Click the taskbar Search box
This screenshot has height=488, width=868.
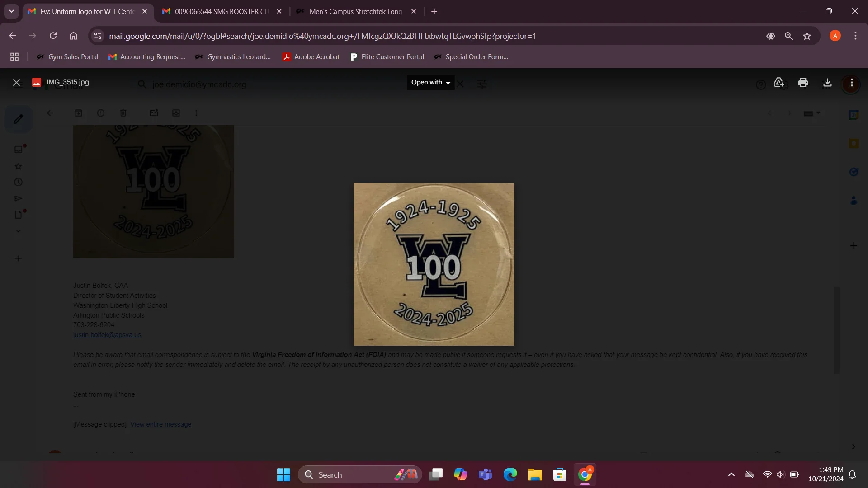click(360, 475)
